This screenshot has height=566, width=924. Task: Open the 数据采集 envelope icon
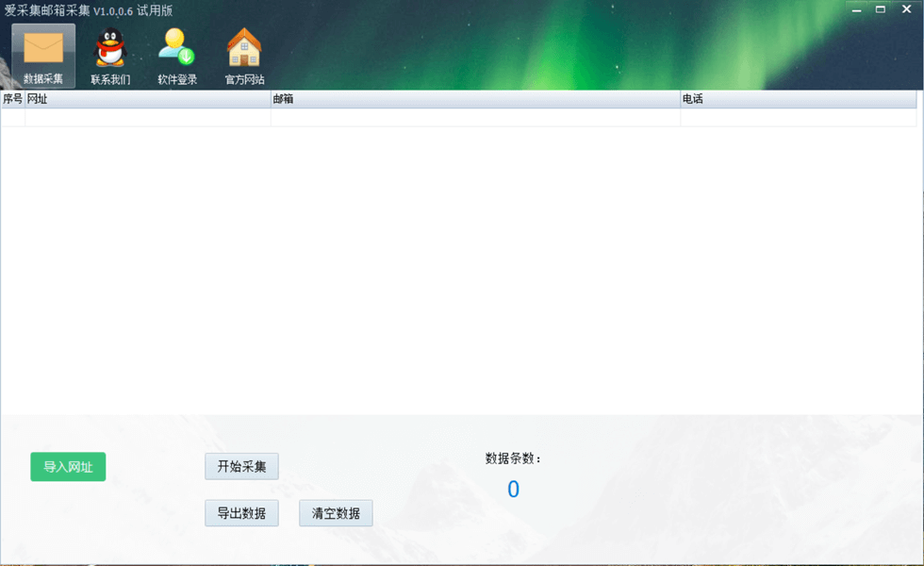tap(43, 56)
